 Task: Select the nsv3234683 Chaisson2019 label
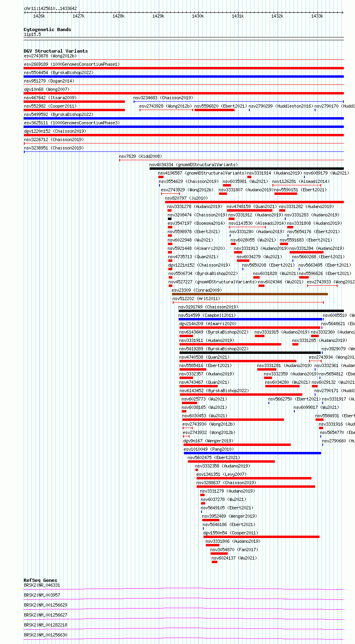[163, 98]
